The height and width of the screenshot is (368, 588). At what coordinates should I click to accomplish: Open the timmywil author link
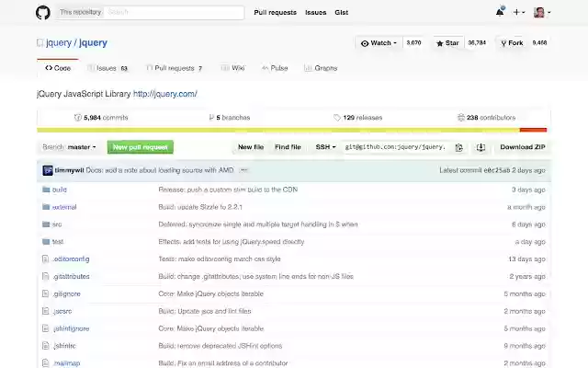click(70, 170)
